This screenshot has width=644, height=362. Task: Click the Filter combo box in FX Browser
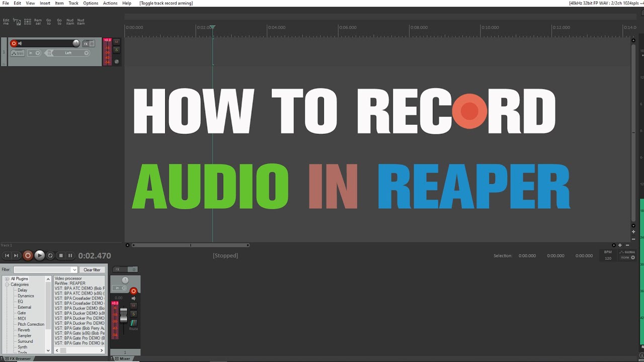pyautogui.click(x=45, y=270)
